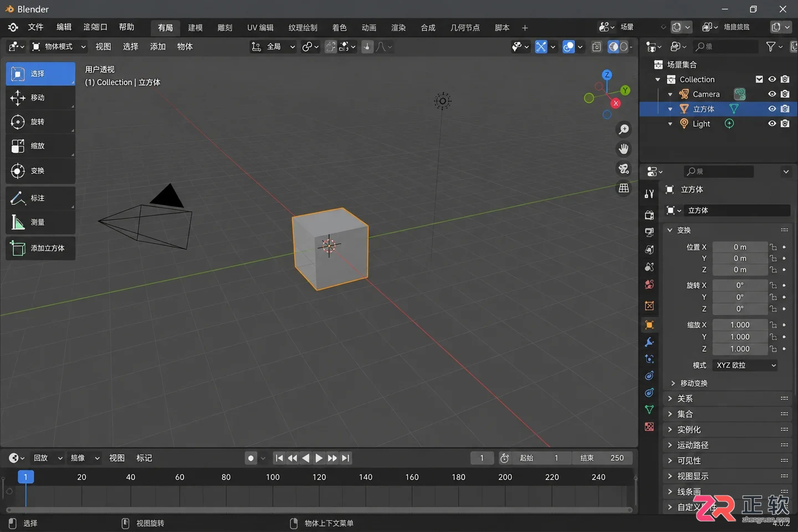798x532 pixels.
Task: Open the 全局 orientation dropdown
Action: (273, 47)
